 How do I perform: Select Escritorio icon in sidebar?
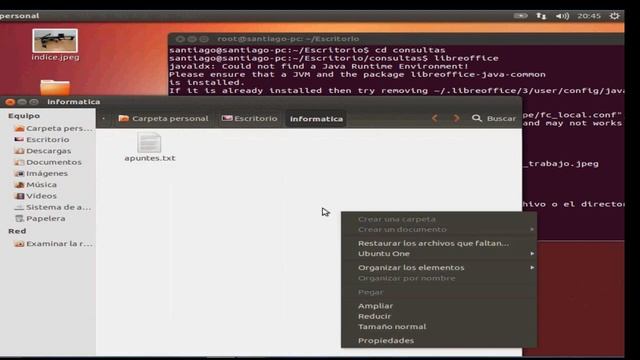tap(19, 140)
